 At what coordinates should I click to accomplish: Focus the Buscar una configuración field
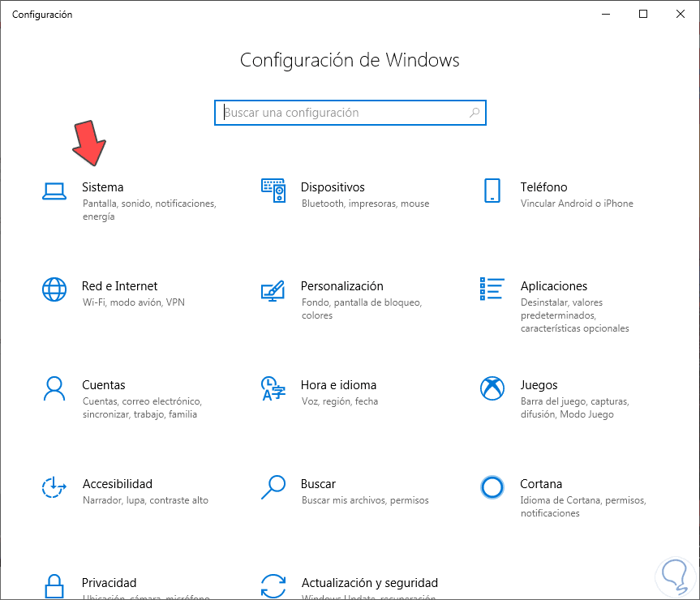pos(350,113)
